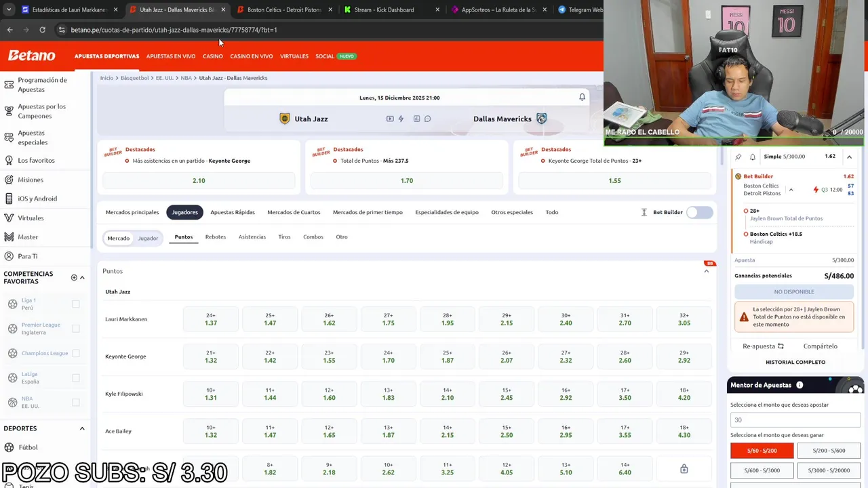Switch to the Boston Celtics - Detroit Pistons browser tab
This screenshot has width=868, height=488.
pos(284,9)
